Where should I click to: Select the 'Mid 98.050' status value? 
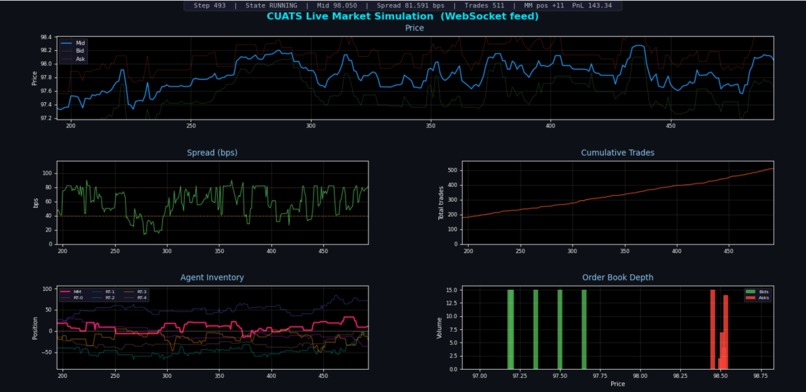click(x=337, y=6)
